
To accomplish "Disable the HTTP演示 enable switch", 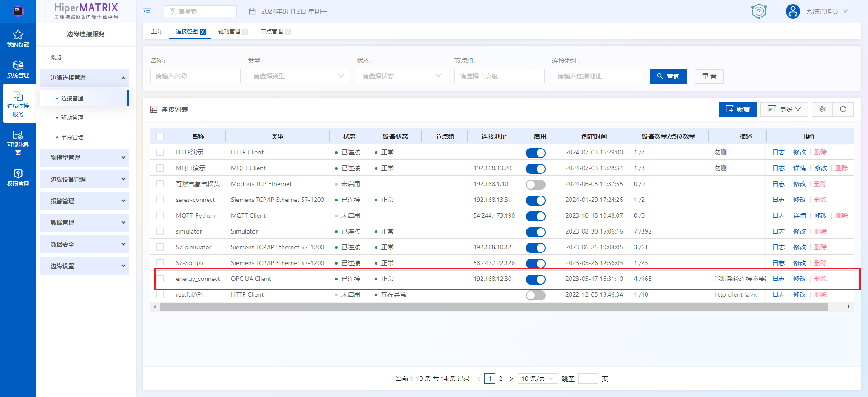I will (536, 153).
